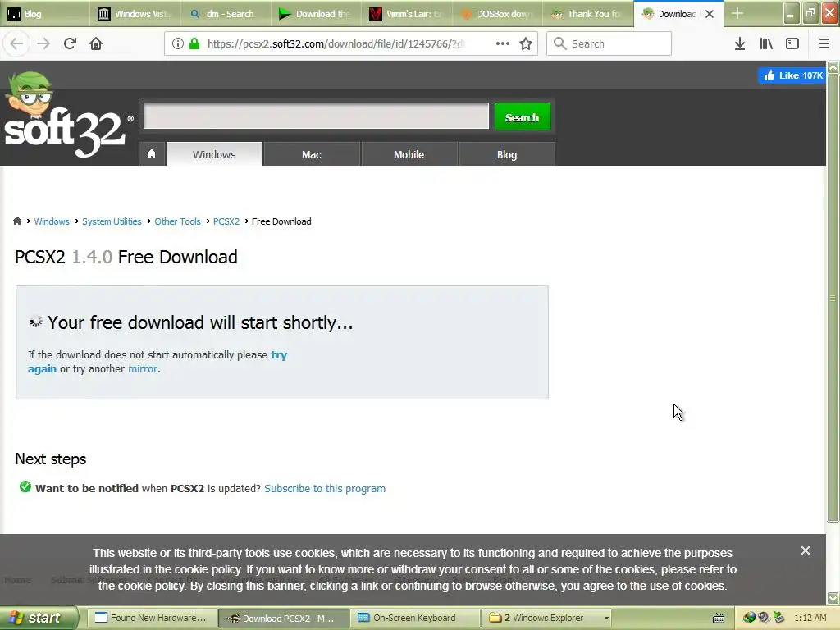Open the Other Tools breadcrumb link
840x630 pixels.
(177, 221)
